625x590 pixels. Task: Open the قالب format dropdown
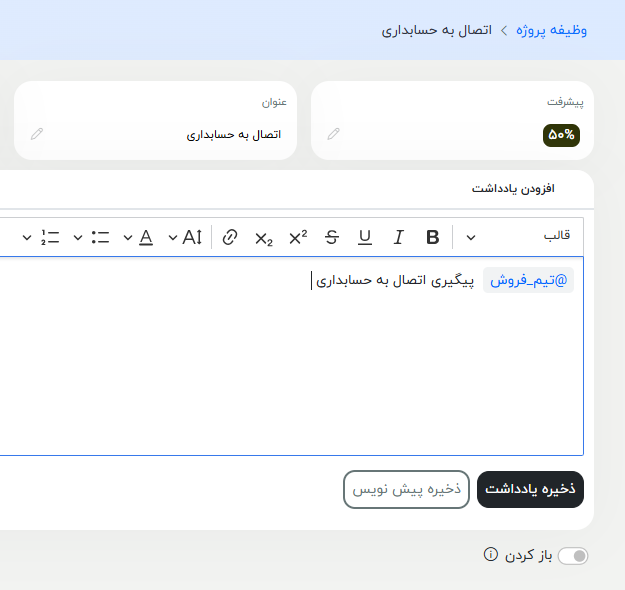coord(471,237)
